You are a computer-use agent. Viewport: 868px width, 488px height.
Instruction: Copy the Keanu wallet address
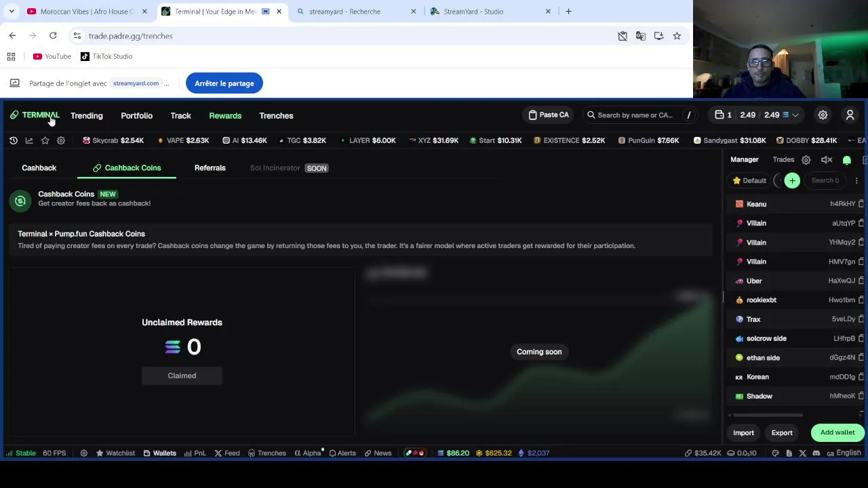(861, 204)
